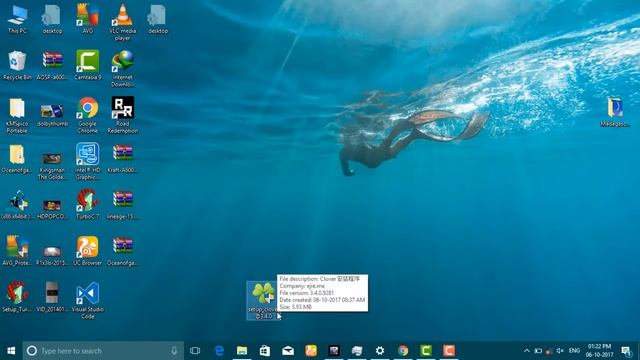Open the clock showing 01:22 PM
This screenshot has width=640, height=360.
pos(600,351)
